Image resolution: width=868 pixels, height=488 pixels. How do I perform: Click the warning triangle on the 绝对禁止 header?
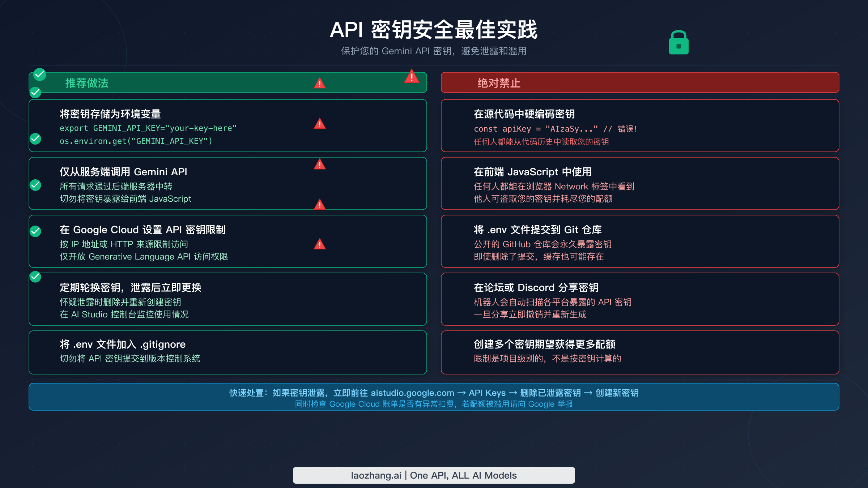click(412, 77)
